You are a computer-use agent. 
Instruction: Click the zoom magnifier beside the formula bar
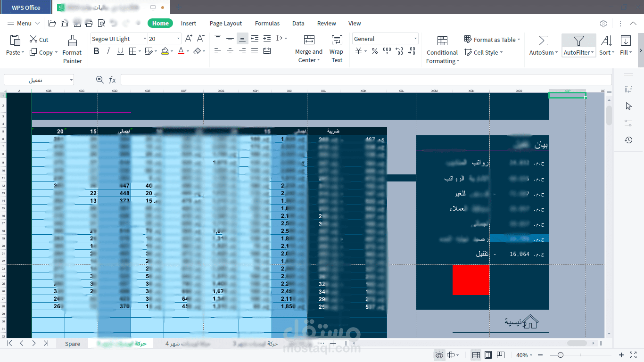click(x=99, y=80)
